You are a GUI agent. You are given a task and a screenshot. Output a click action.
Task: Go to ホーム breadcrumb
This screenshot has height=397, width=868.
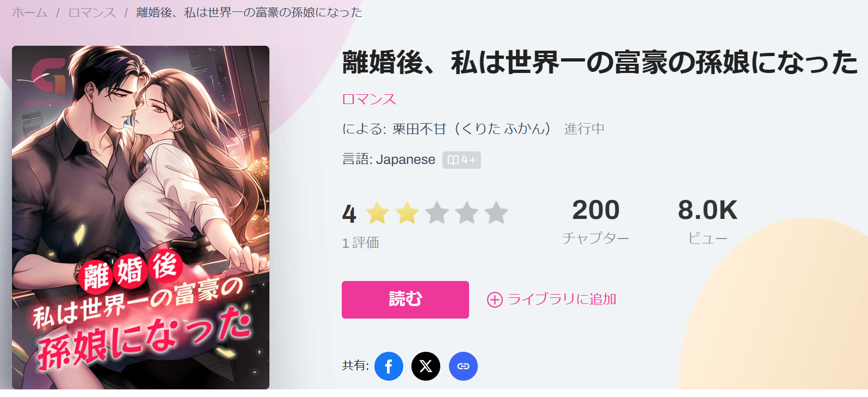tap(29, 13)
